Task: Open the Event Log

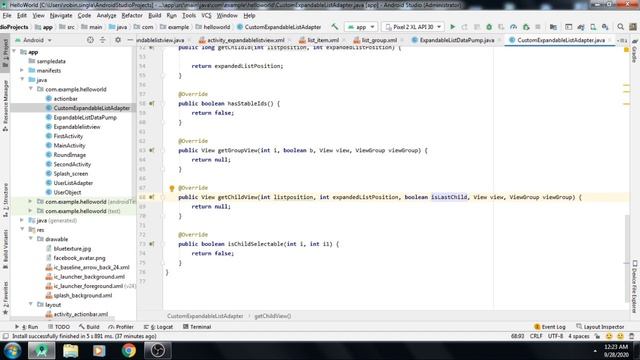Action: point(549,327)
